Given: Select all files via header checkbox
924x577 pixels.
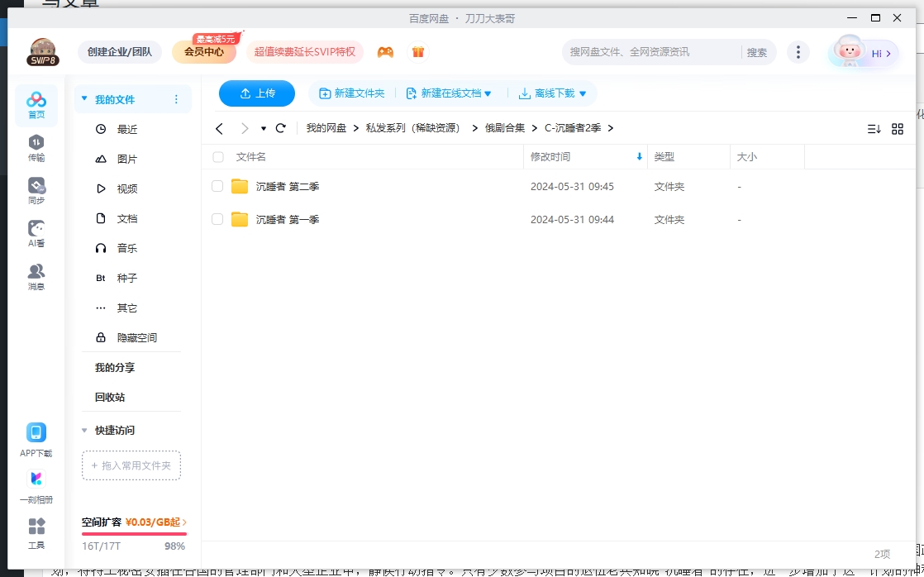Looking at the screenshot, I should 217,156.
